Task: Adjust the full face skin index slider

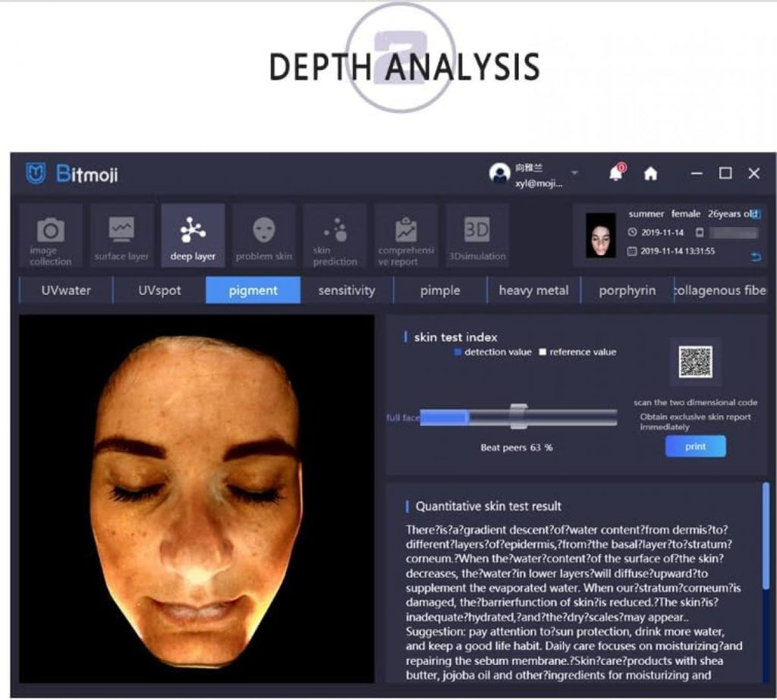Action: (x=518, y=416)
